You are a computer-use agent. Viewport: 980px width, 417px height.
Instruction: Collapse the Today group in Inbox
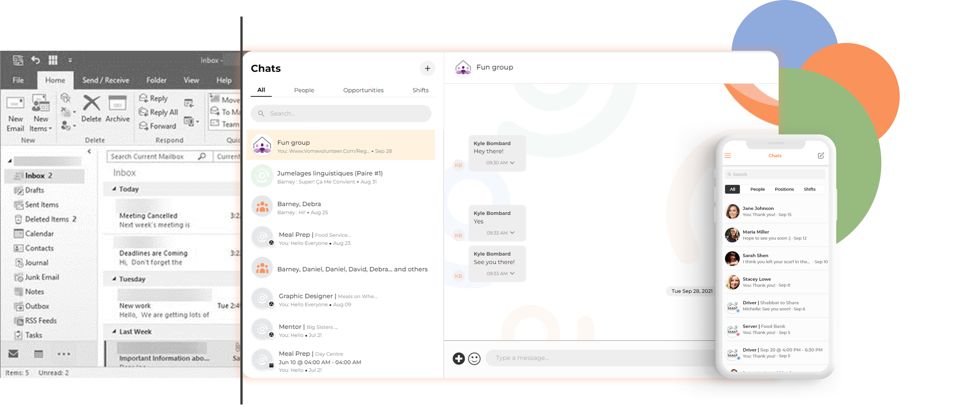click(114, 189)
